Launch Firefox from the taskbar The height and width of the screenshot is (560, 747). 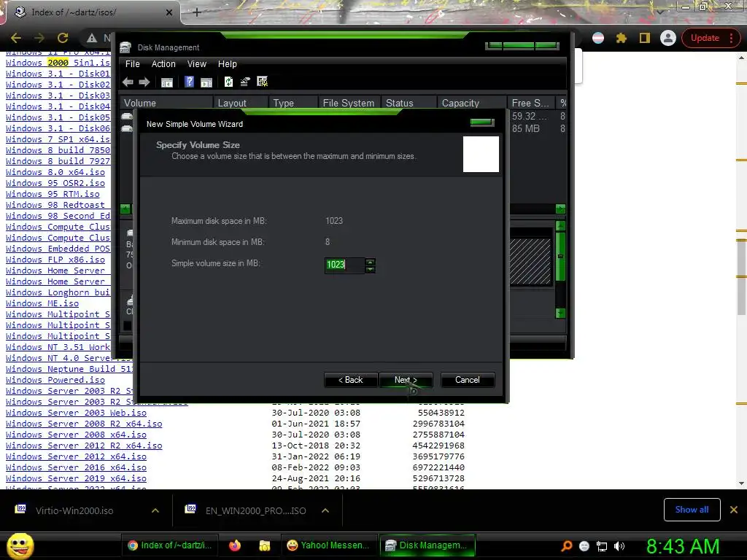coord(235,545)
